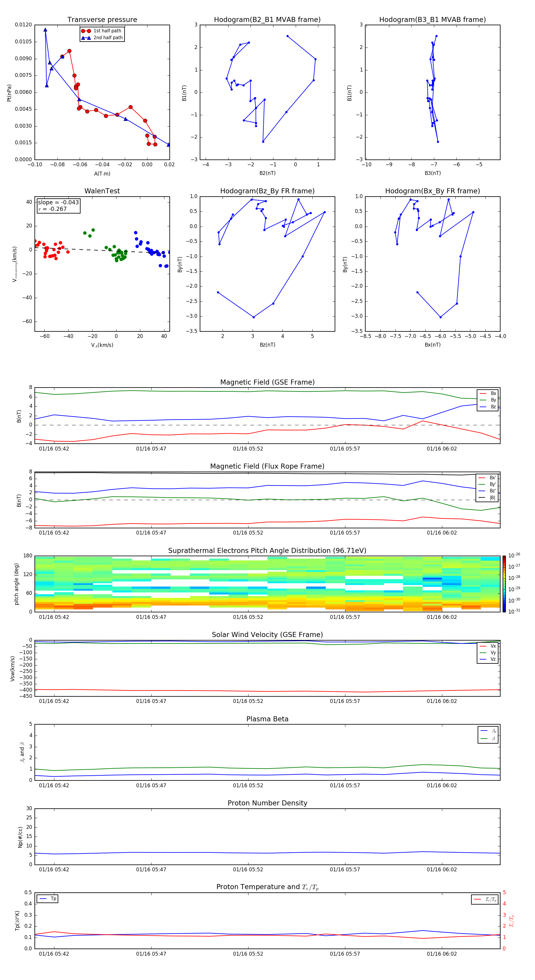Click the '01/16 05:42' tick in GSE panel
Screen dimensions: 535x980
(54, 449)
